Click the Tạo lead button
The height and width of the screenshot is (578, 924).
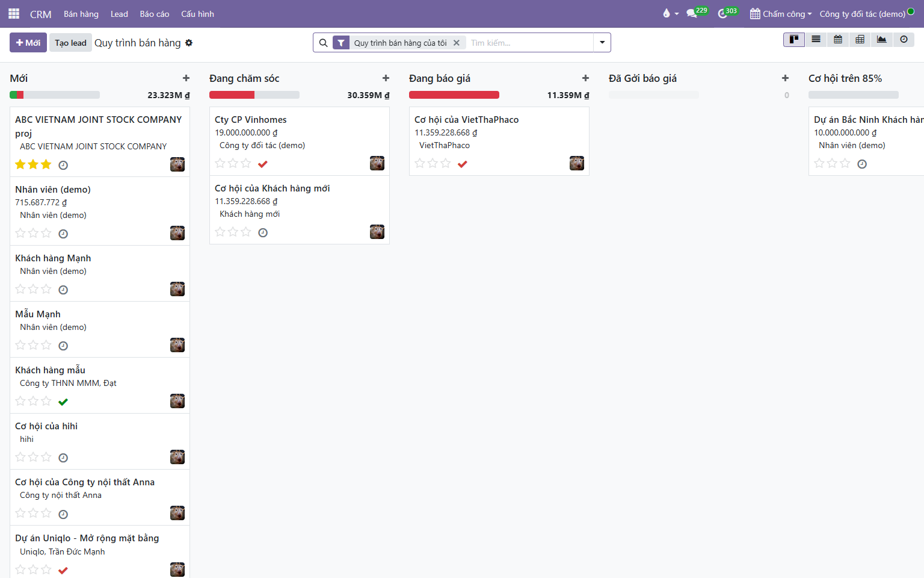coord(70,43)
